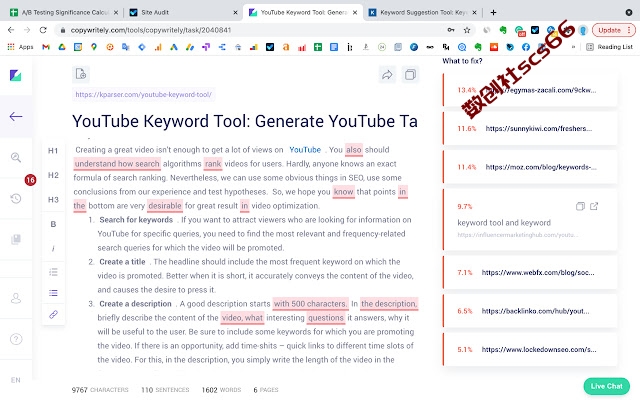640x400 pixels.
Task: Apply H1 heading formatting
Action: coord(53,151)
